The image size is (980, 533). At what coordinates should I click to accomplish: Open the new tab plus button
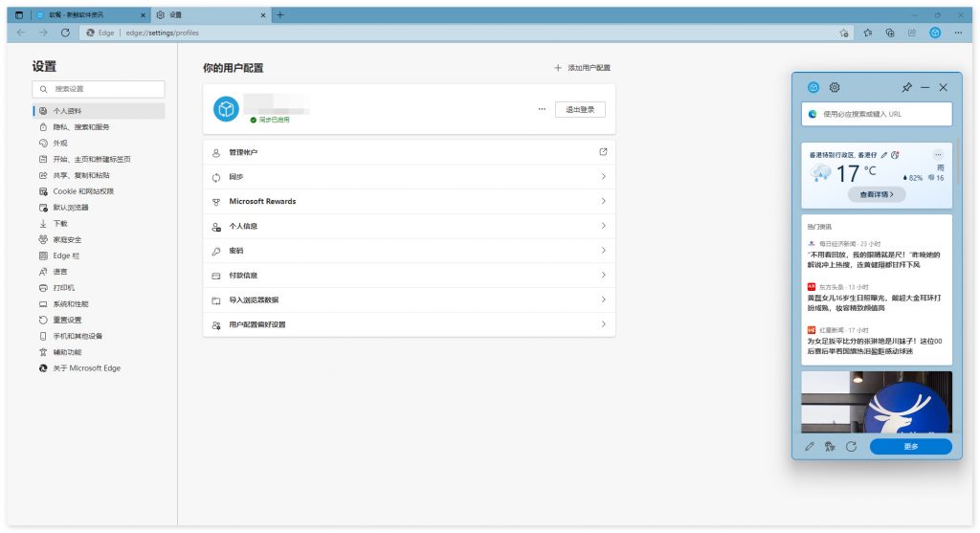[x=280, y=14]
